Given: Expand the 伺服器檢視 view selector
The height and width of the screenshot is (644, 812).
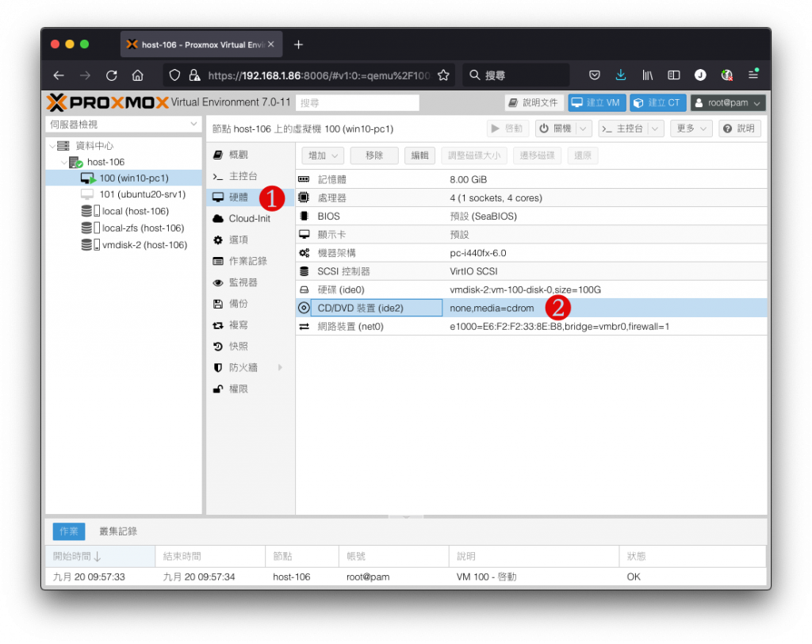Looking at the screenshot, I should [123, 125].
